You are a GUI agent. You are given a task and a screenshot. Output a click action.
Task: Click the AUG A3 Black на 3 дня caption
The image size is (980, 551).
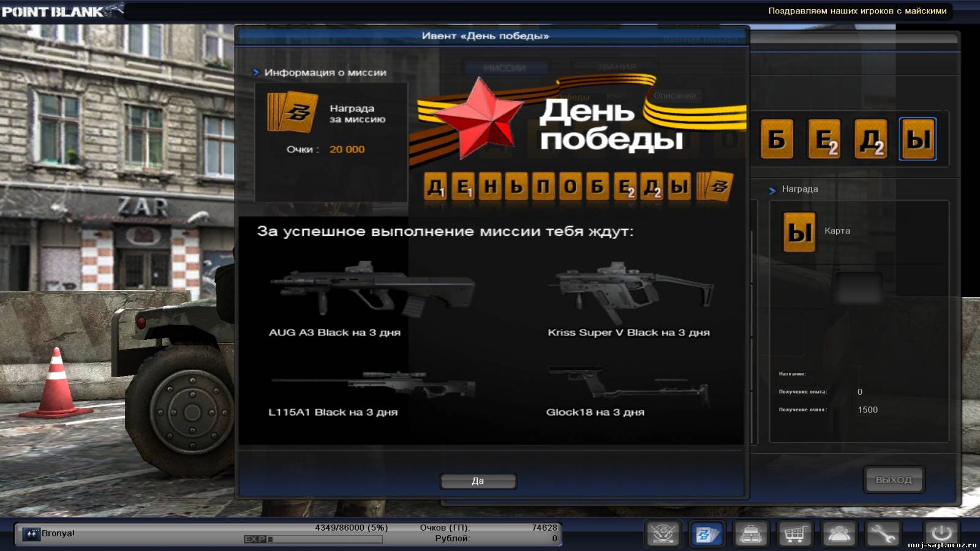(x=334, y=332)
